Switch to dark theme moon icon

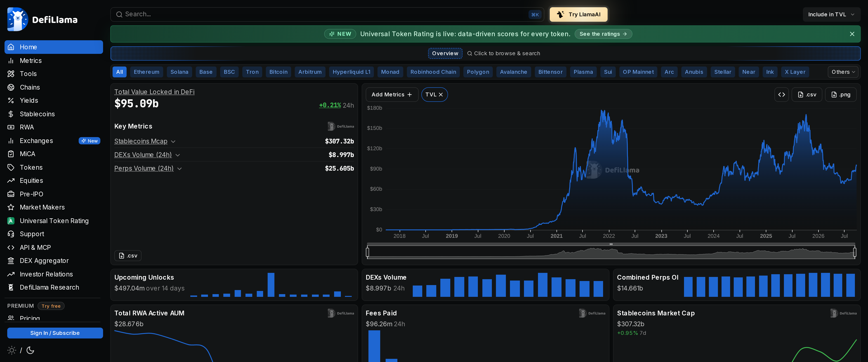(x=30, y=350)
